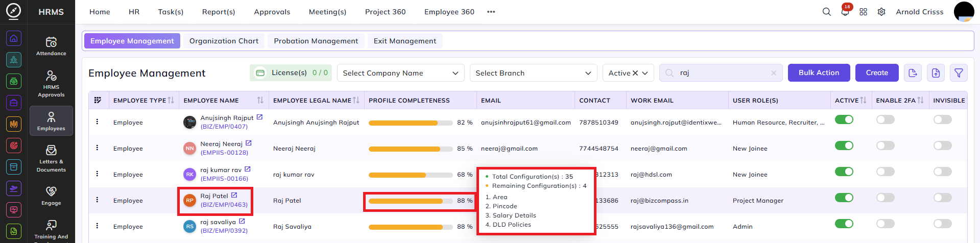Viewport: 980px width, 243px height.
Task: Click raj kumar rav 68% completeness bar
Action: pos(411,175)
